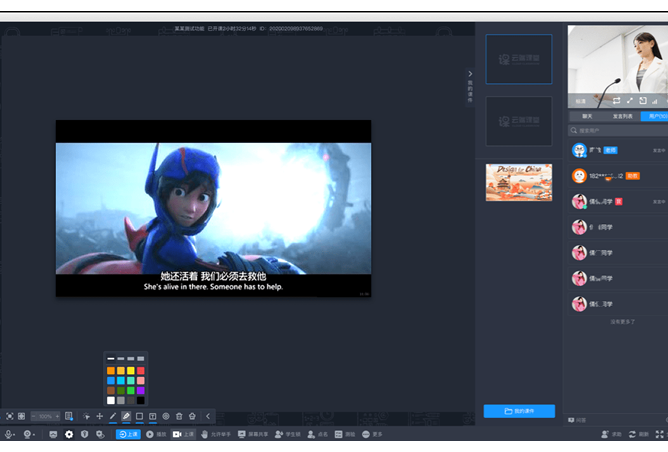668x452 pixels.
Task: Click the expand arrows icon on teacher camera
Action: (x=630, y=101)
